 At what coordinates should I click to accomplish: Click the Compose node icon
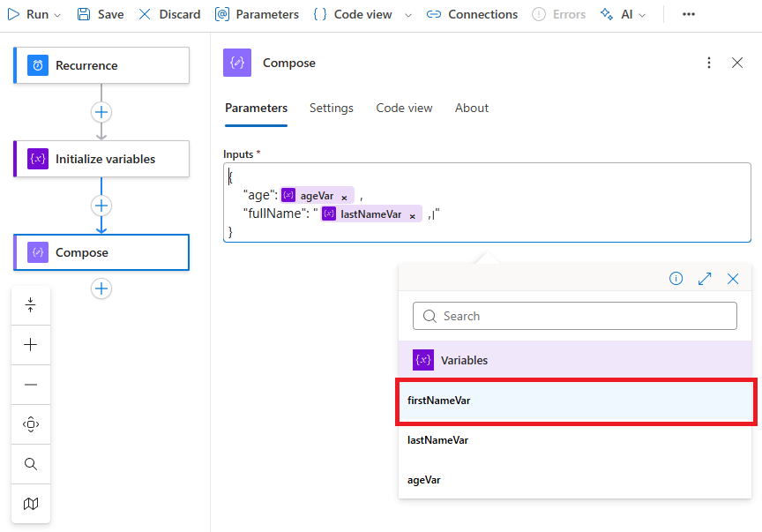(x=38, y=252)
